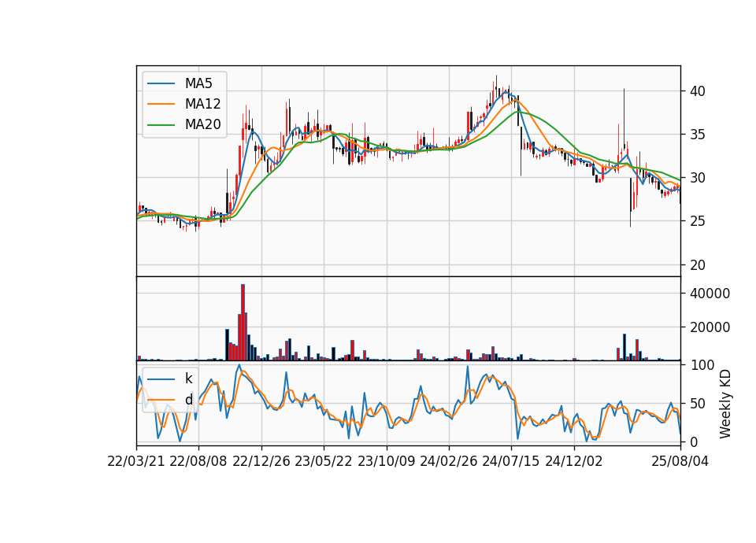Viewport: 756px width, 543px height.
Task: Click the blue MA5 legend line sample
Action: pos(161,83)
